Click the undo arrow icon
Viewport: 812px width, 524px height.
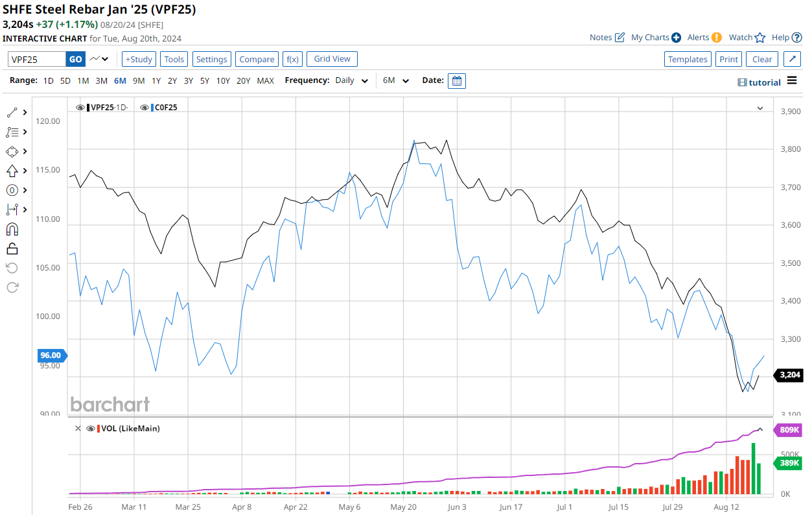(x=12, y=268)
